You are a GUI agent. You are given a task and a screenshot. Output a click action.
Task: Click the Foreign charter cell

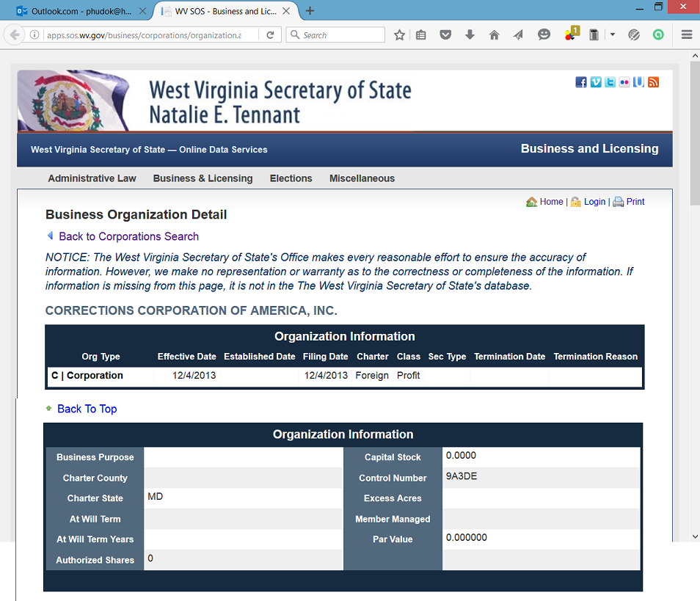tap(372, 376)
